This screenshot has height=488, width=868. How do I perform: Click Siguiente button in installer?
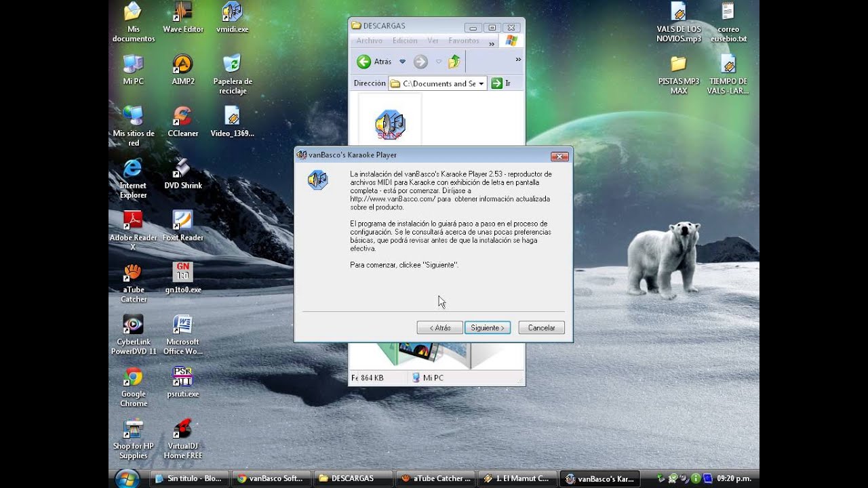(x=488, y=328)
